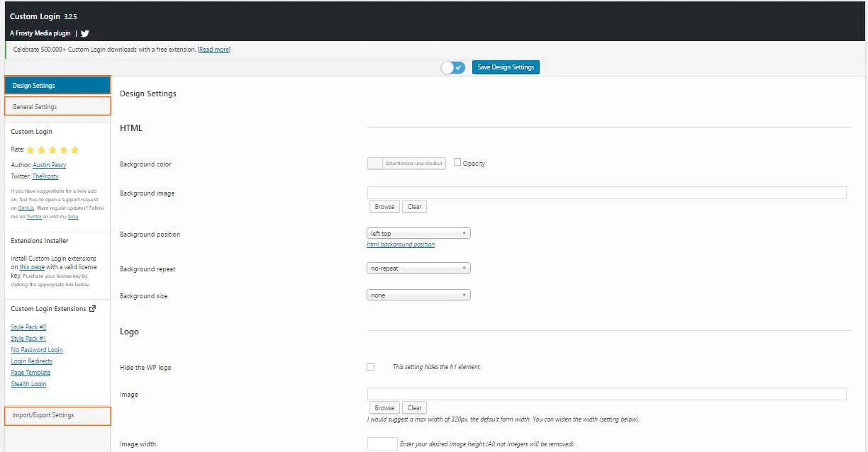Screen dimensions: 868x452
Task: Click the external link icon beside Custom Login Extensions
Action: click(x=92, y=309)
